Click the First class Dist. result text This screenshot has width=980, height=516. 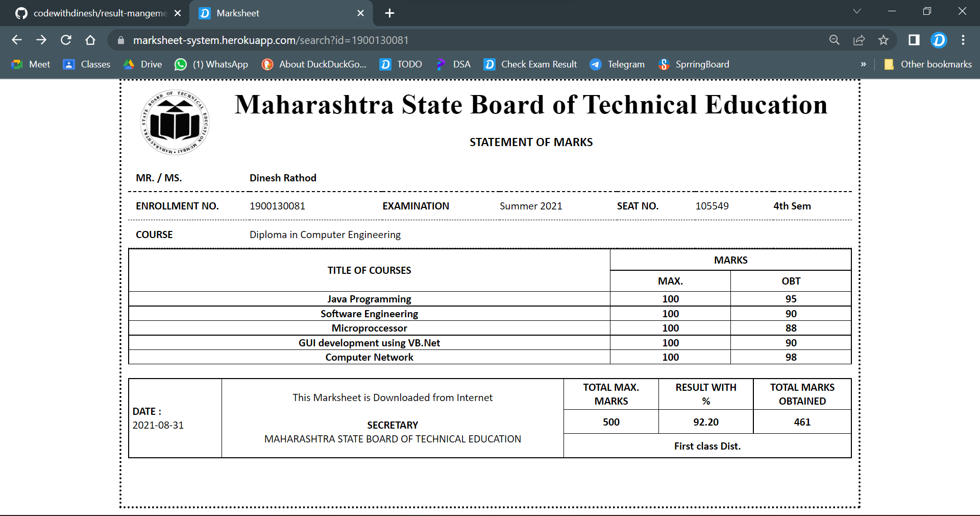[x=707, y=446]
